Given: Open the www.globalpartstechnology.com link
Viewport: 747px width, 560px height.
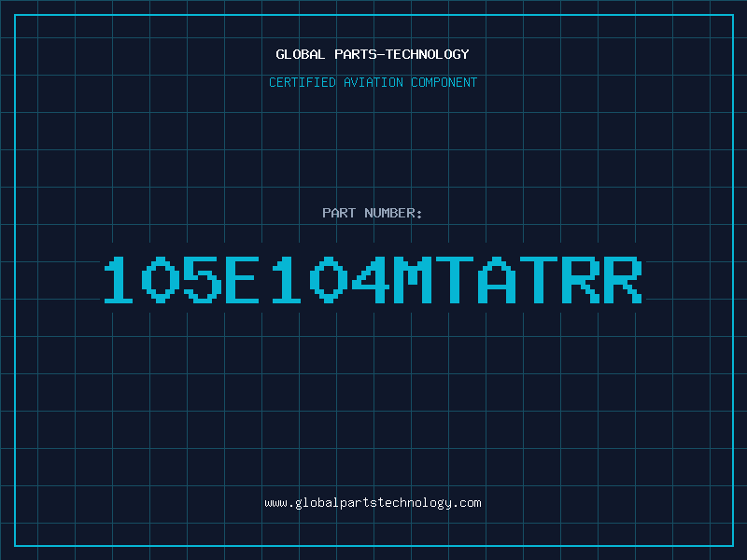Looking at the screenshot, I should (373, 503).
